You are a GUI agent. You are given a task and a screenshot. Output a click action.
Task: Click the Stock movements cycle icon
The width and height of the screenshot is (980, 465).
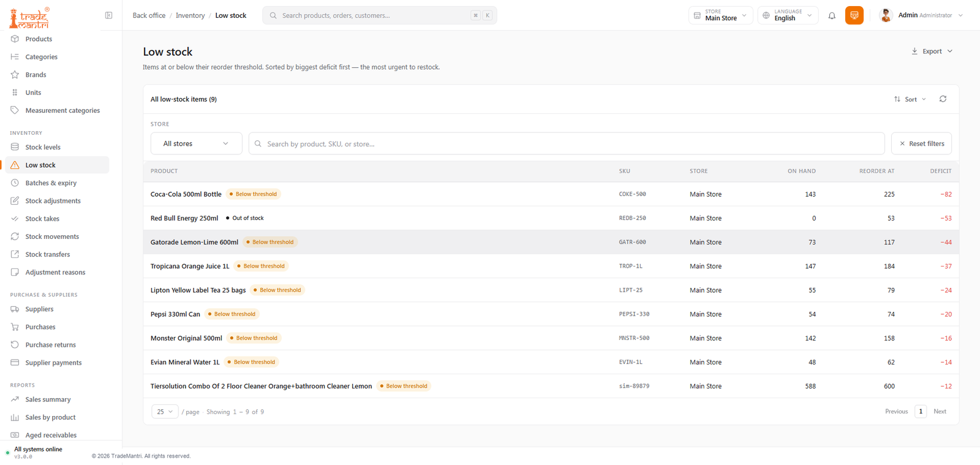click(x=15, y=236)
